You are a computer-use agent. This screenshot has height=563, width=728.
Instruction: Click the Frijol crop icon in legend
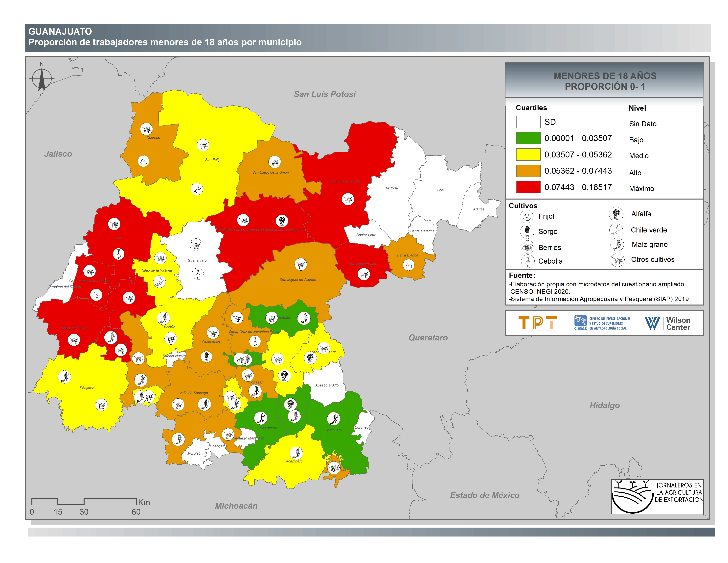(x=527, y=216)
